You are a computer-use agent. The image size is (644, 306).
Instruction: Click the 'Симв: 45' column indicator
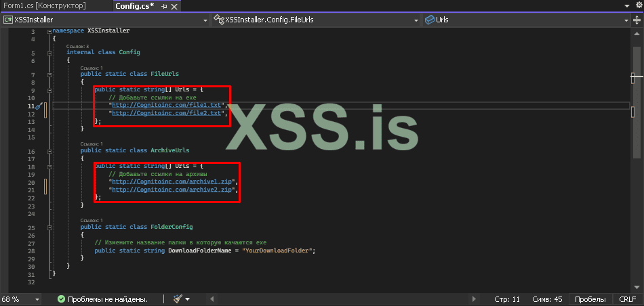[x=548, y=299]
